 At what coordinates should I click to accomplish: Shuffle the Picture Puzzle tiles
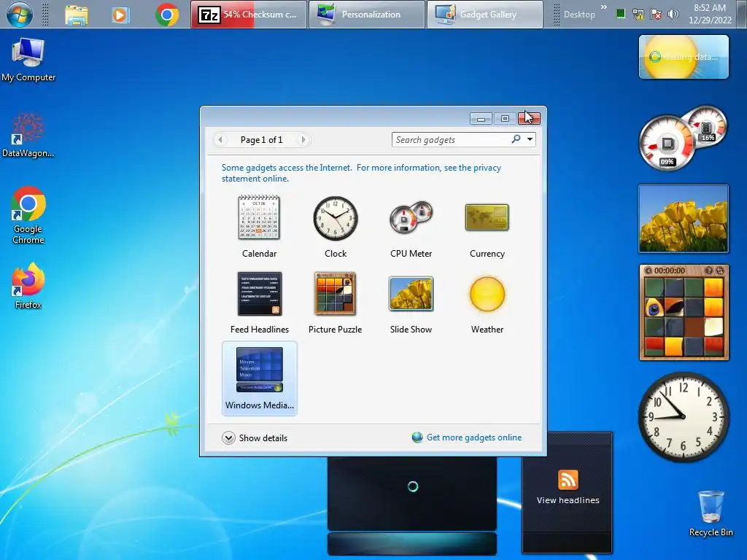pyautogui.click(x=720, y=271)
